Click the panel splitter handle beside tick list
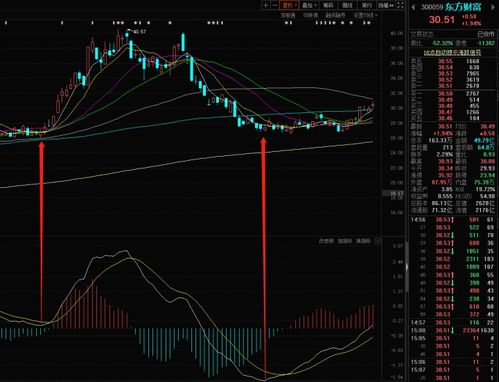Image resolution: width=499 pixels, height=382 pixels. (407, 267)
